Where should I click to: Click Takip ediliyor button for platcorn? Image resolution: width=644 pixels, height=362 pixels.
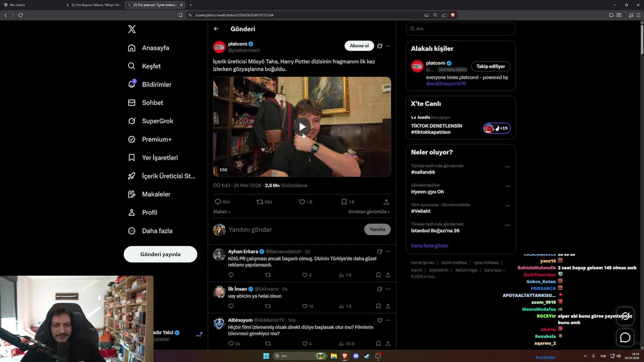[x=491, y=66]
